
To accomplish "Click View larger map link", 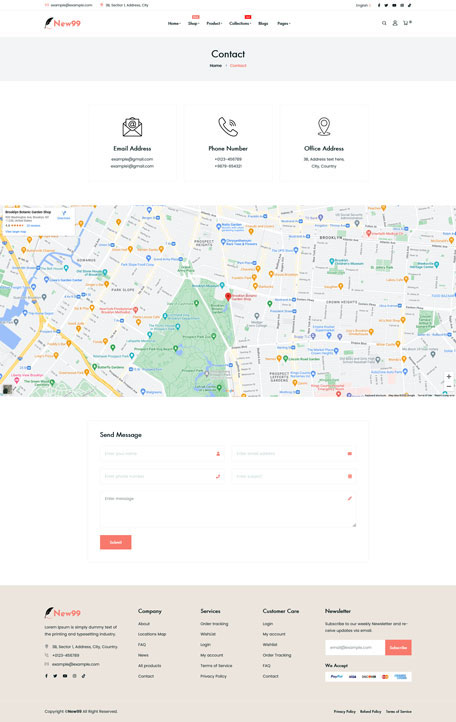I will click(16, 232).
